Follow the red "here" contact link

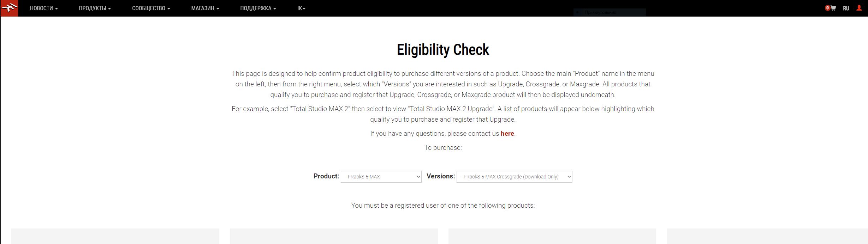[x=507, y=134]
